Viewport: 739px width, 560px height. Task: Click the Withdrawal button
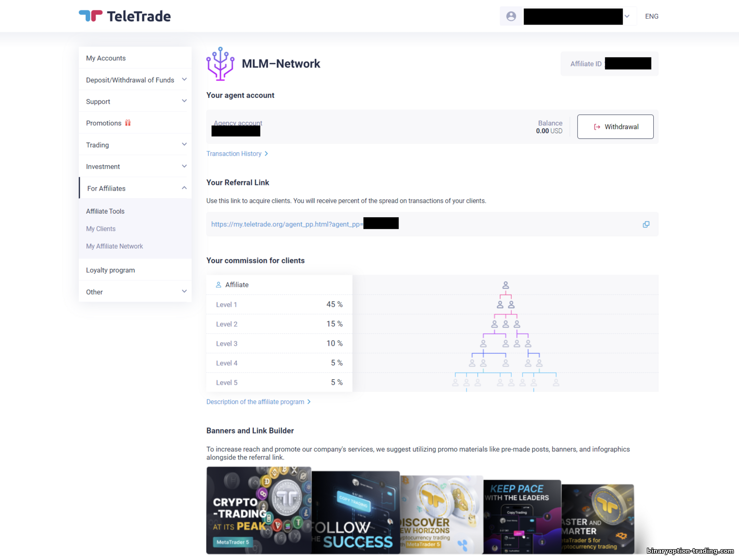tap(615, 127)
